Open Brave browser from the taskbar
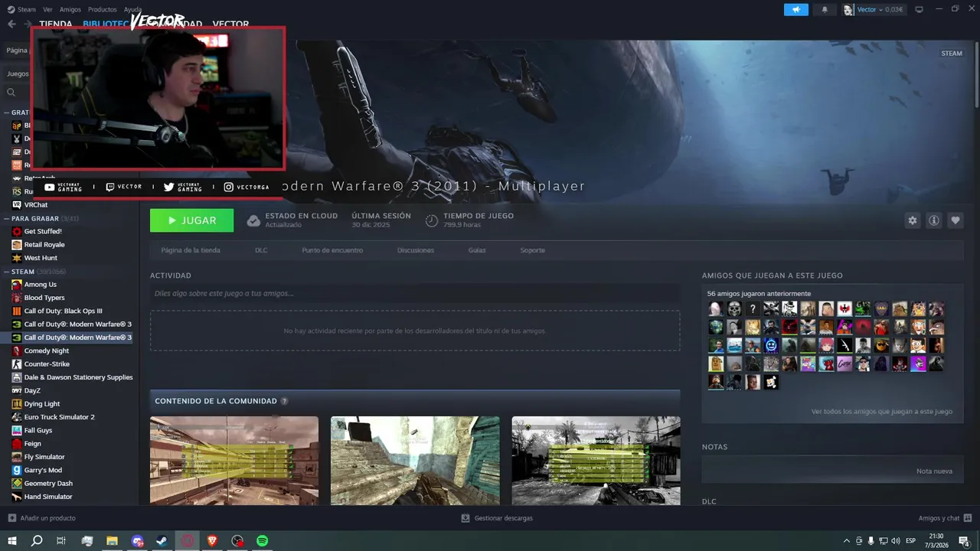 [x=212, y=540]
